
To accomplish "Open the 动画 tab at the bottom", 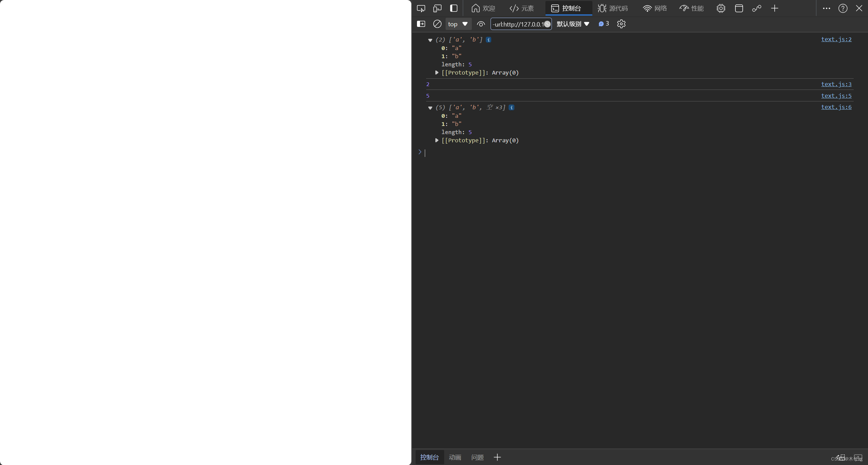I will point(455,457).
